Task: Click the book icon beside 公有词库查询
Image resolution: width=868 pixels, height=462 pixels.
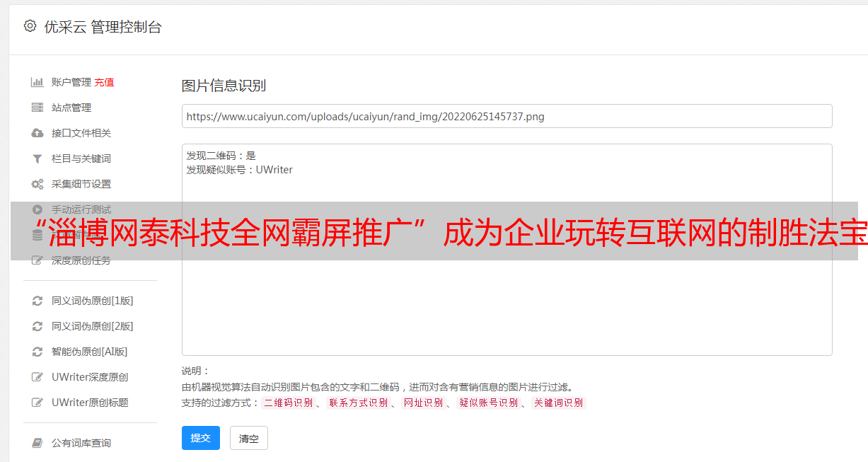Action: (37, 443)
